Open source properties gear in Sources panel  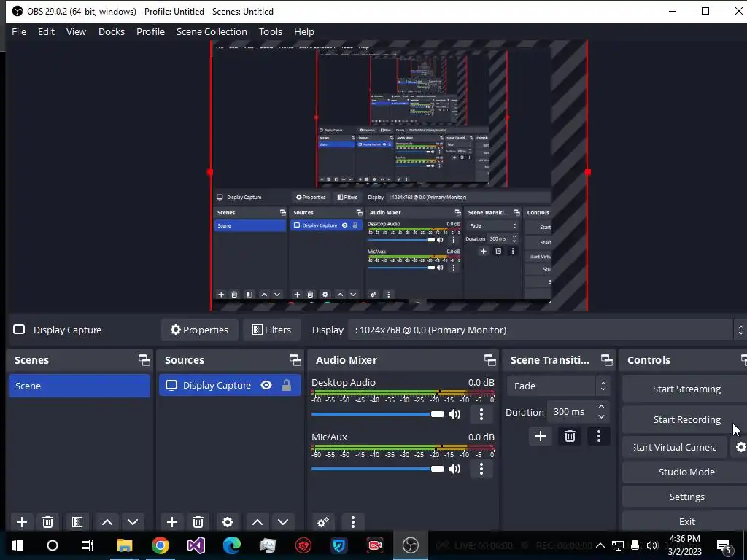228,522
